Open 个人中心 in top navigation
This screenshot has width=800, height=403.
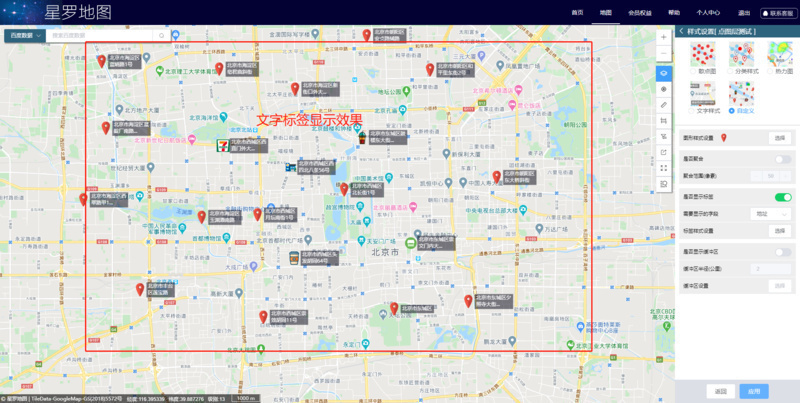click(x=708, y=13)
